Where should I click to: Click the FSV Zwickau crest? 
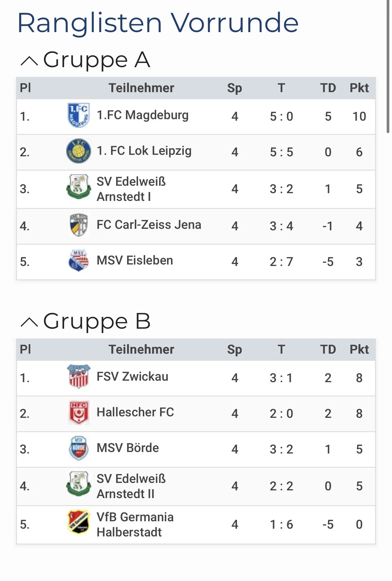click(78, 377)
